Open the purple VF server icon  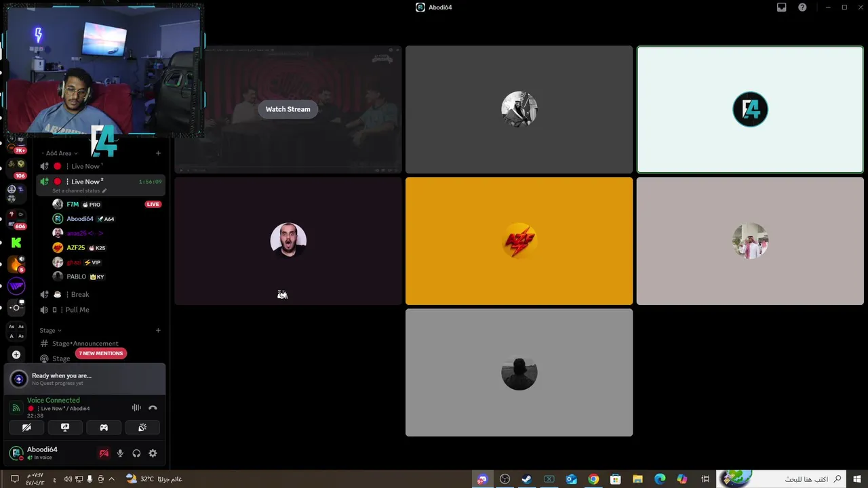[x=16, y=286]
